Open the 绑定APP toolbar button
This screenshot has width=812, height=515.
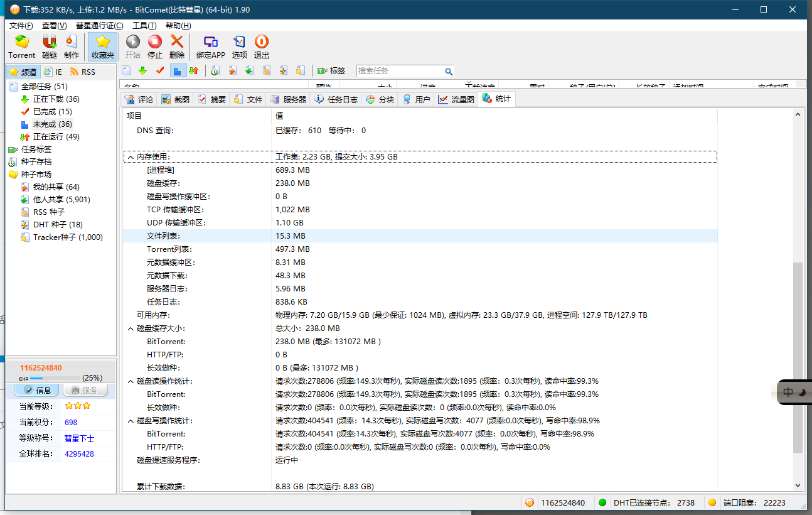[211, 47]
